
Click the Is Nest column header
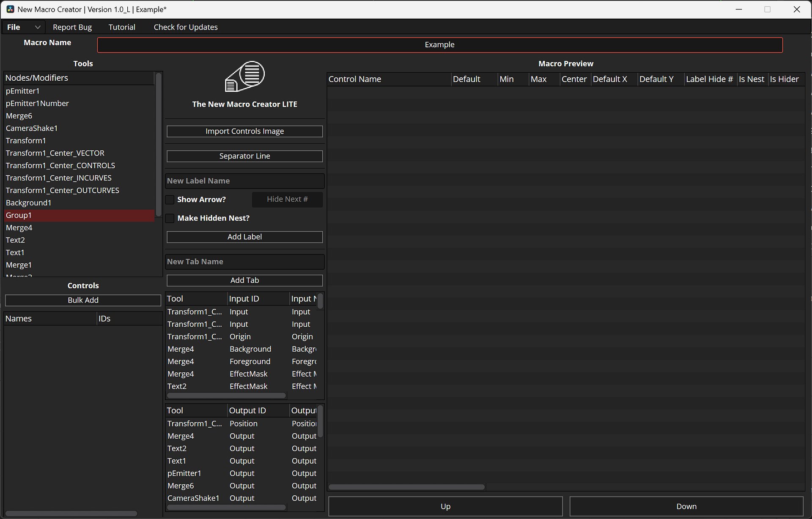tap(753, 79)
